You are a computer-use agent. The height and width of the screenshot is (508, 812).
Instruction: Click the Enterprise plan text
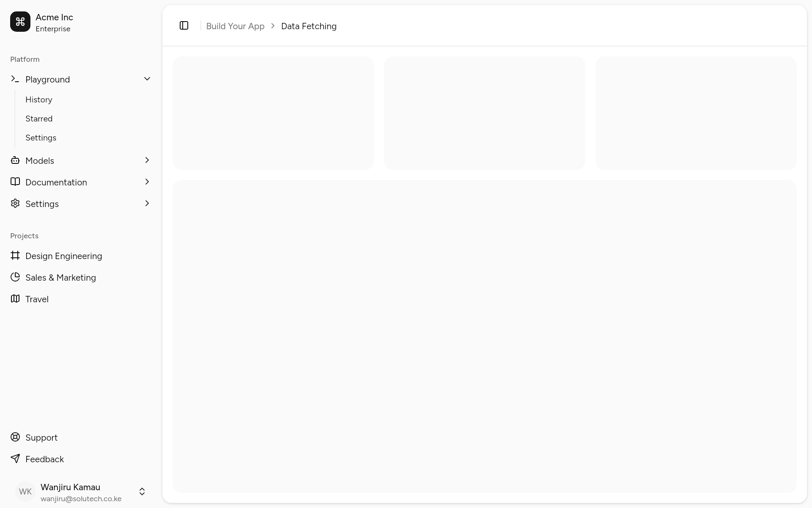[x=53, y=29]
